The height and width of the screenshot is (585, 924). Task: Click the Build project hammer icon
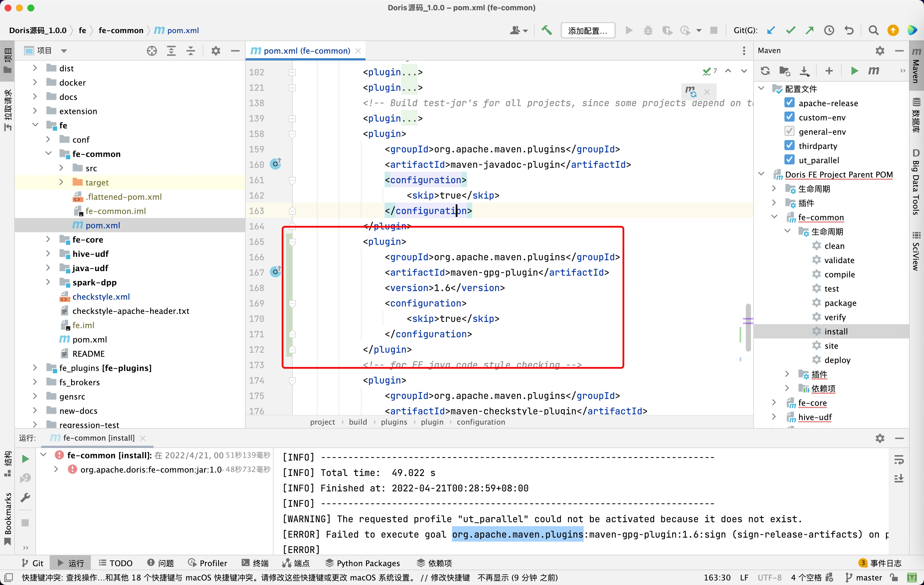(547, 30)
